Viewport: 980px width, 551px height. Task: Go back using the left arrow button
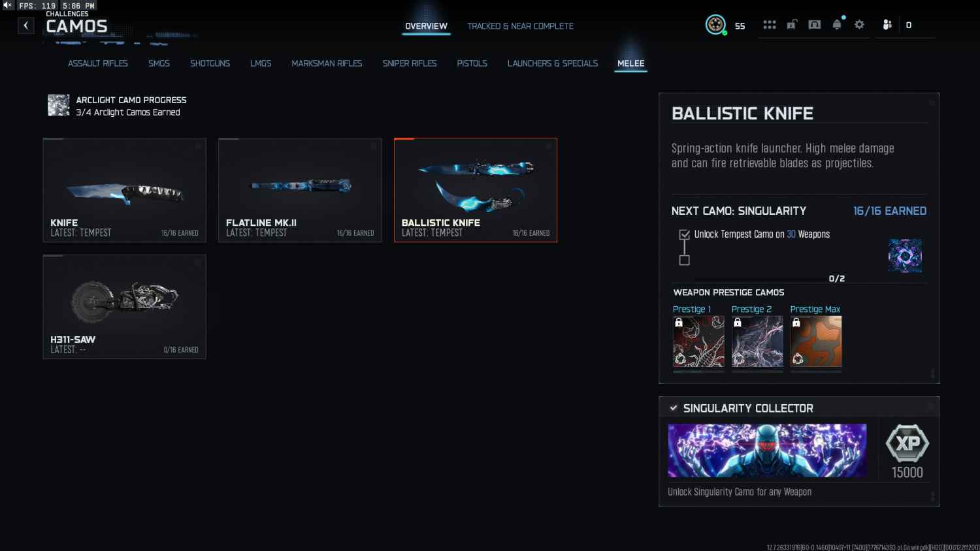pos(25,25)
